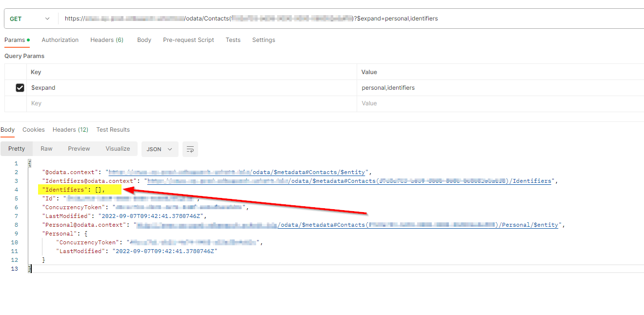The width and height of the screenshot is (644, 315).
Task: Open the Headers (12) response tab
Action: coord(70,129)
